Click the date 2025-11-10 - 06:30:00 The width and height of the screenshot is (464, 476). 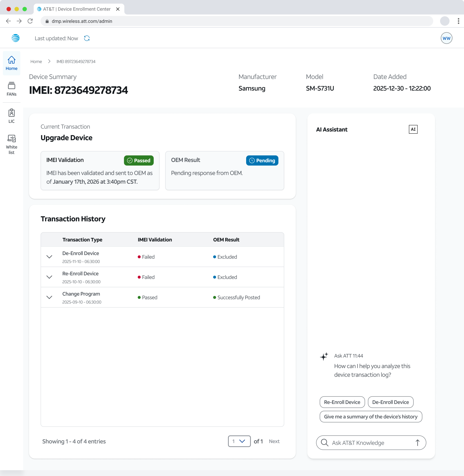[81, 261]
